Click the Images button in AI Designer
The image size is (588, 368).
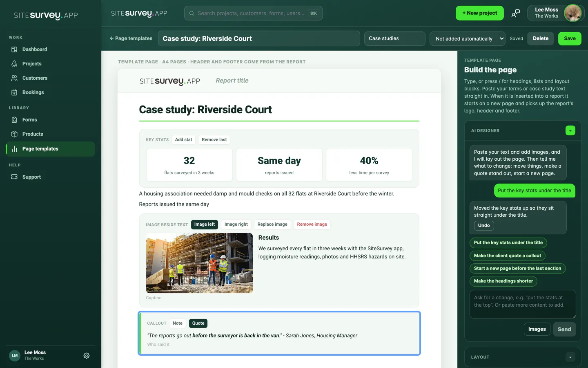(537, 329)
